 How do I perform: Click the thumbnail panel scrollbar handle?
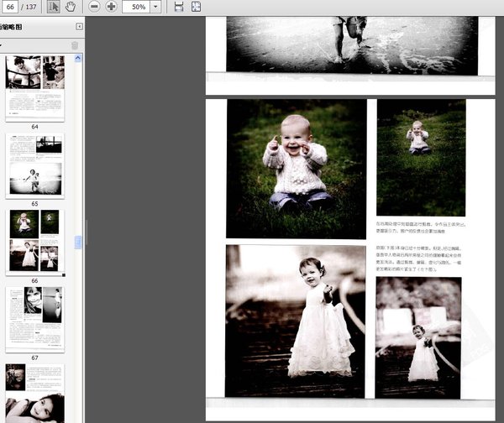point(79,242)
